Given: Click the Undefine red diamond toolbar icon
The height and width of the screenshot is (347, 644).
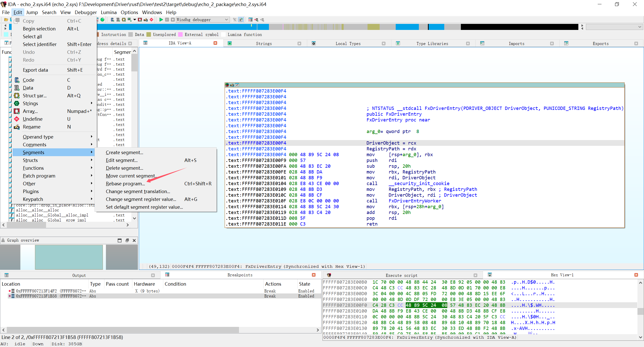Looking at the screenshot, I should click(x=151, y=20).
